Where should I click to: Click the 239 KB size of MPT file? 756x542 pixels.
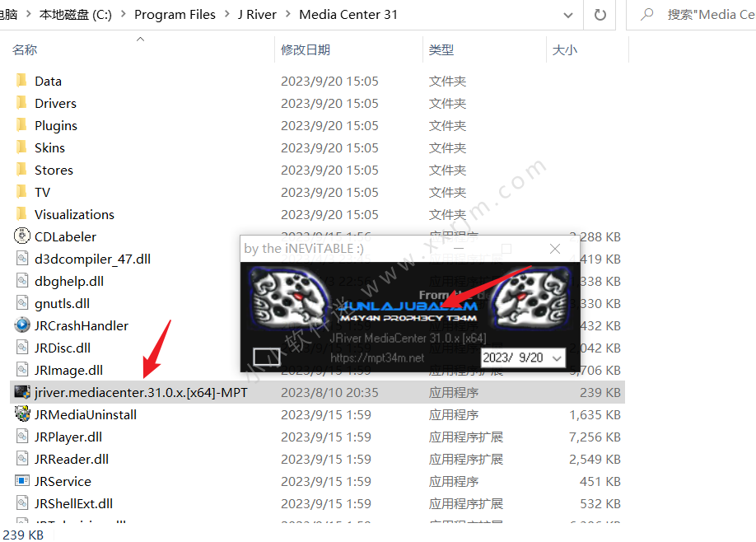pos(600,393)
